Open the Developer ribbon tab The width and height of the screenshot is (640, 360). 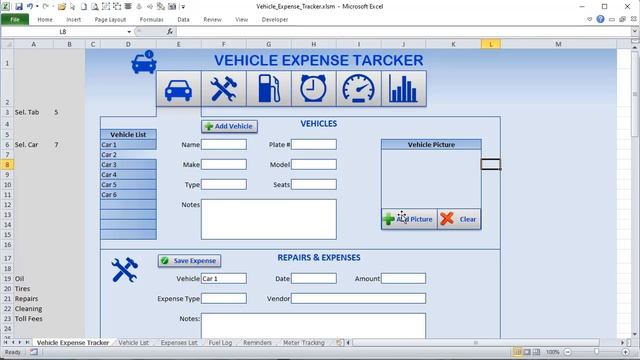[275, 19]
